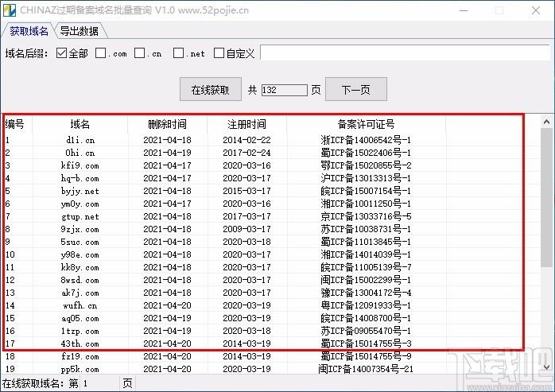The height and width of the screenshot is (392, 555).
Task: Click license 鄂ICP备15020855号-2
Action: (366, 165)
